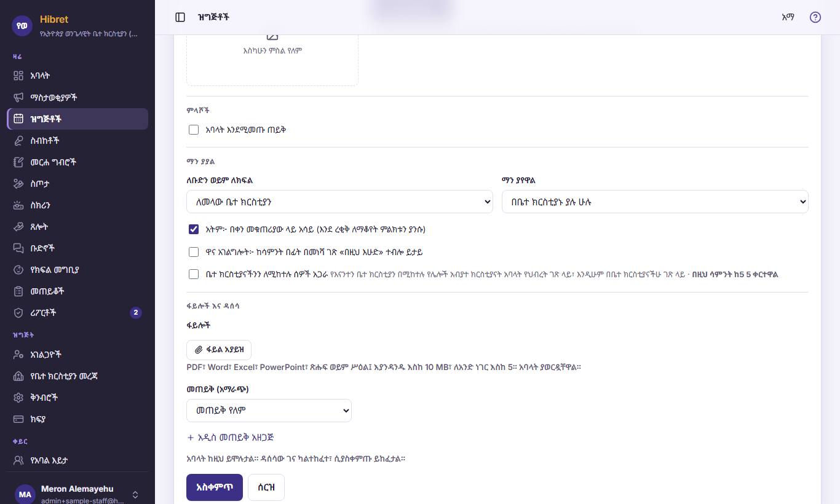Click the የክፍል መግቢያ check-in icon

coord(18,270)
